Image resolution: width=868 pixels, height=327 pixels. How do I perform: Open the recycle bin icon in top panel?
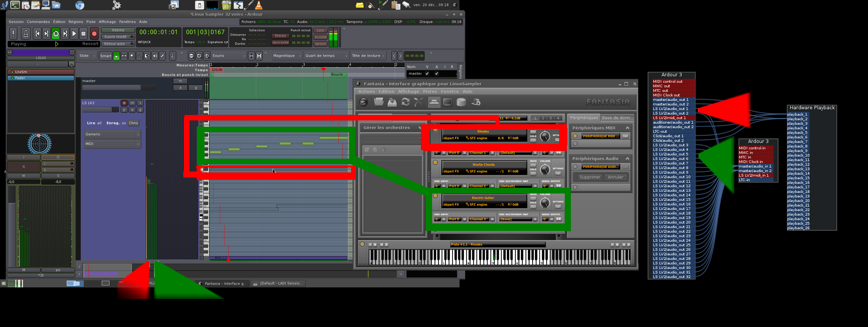pyautogui.click(x=226, y=5)
